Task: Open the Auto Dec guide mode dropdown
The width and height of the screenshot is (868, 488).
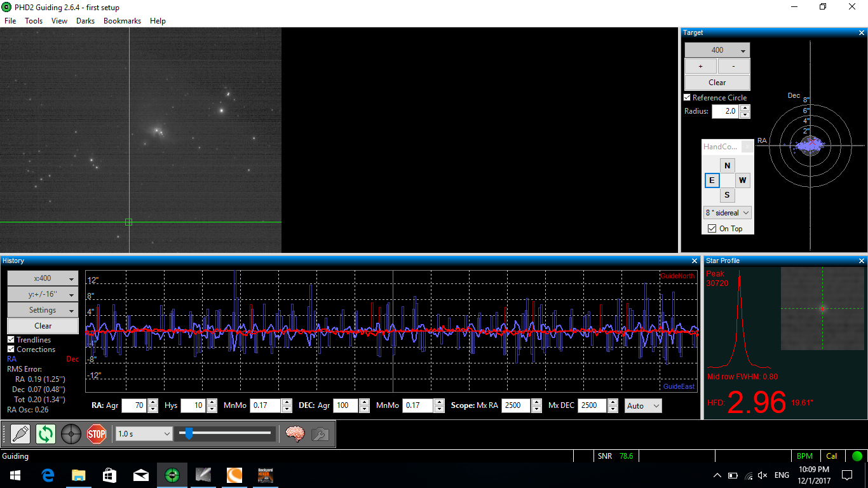Action: (x=643, y=405)
